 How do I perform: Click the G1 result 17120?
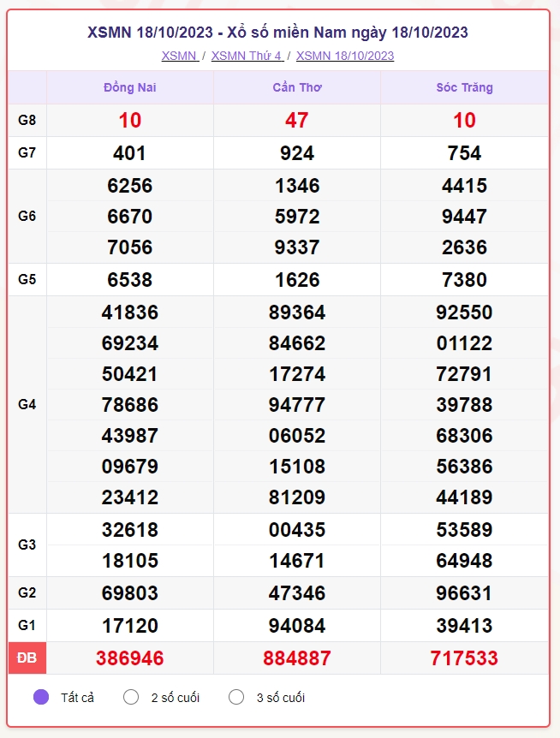[130, 626]
